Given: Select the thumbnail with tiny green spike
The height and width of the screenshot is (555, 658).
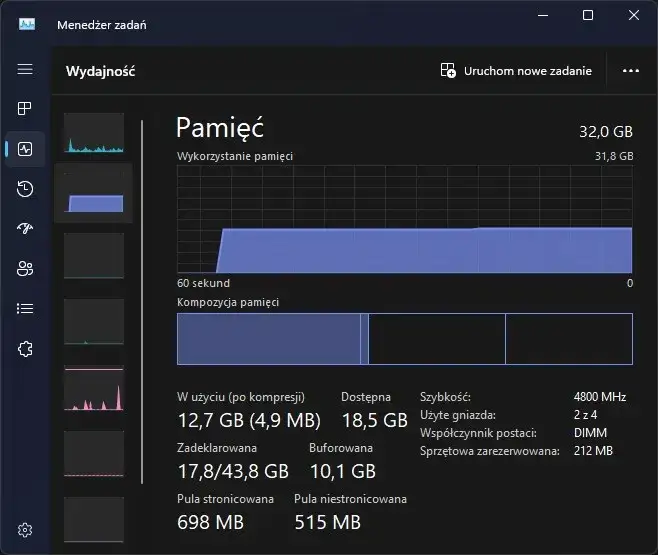Looking at the screenshot, I should [x=94, y=322].
